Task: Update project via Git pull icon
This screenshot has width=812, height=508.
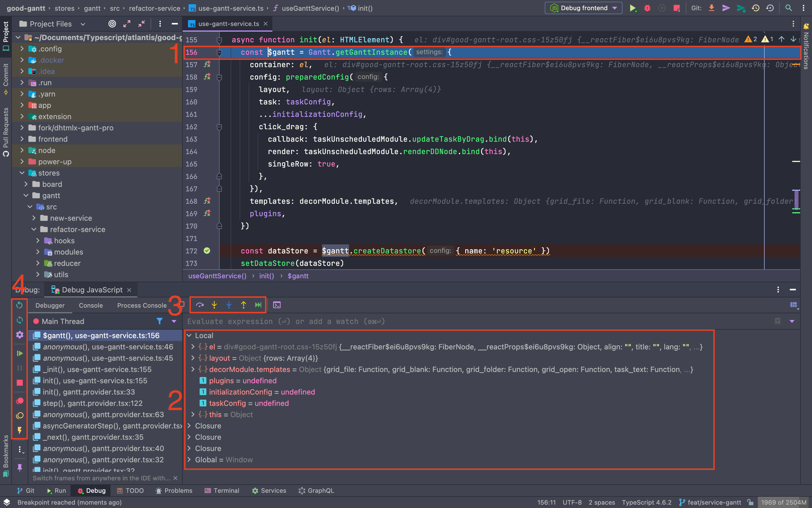Action: tap(711, 8)
